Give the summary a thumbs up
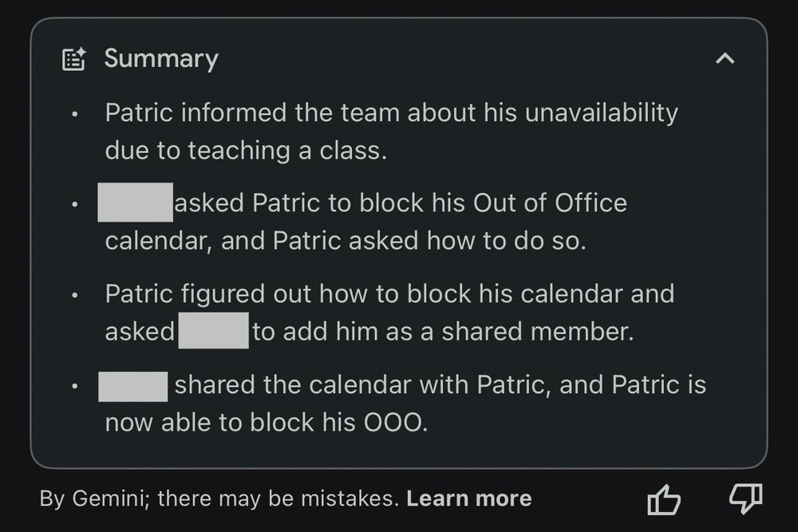Viewport: 798px width, 532px height. (664, 499)
